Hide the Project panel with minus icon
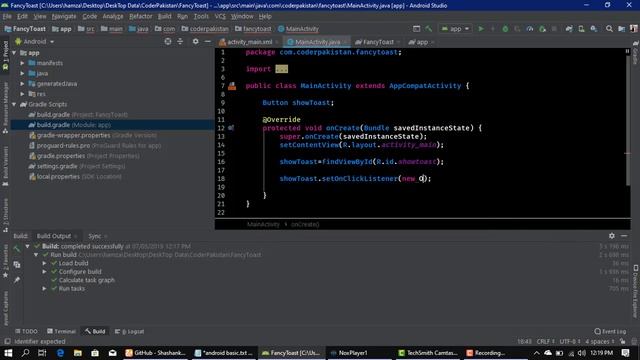The image size is (640, 360). click(207, 42)
